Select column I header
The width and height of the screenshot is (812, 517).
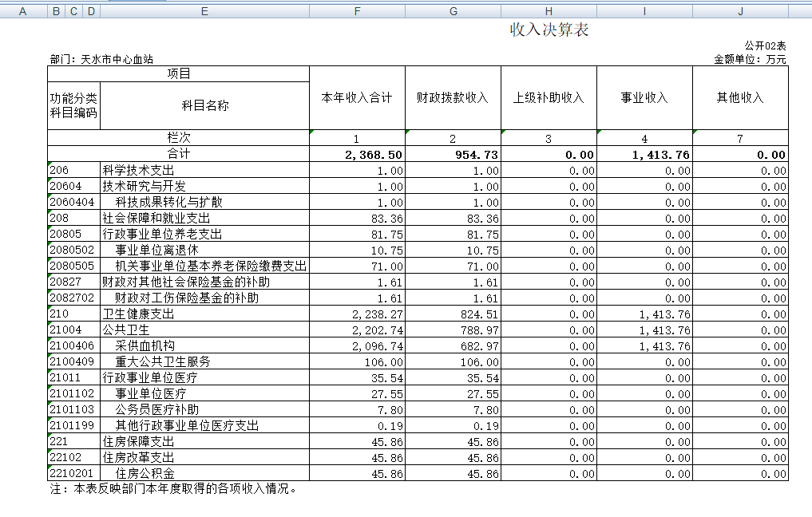[x=644, y=11]
